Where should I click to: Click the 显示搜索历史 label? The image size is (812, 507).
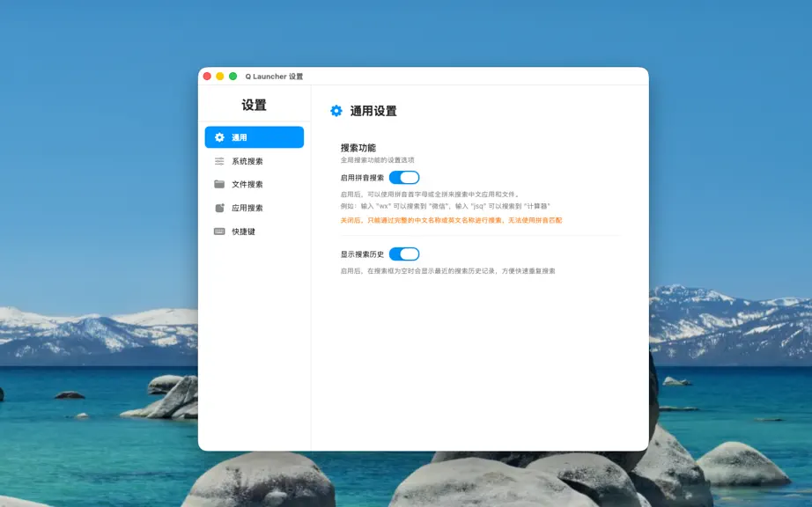point(362,254)
